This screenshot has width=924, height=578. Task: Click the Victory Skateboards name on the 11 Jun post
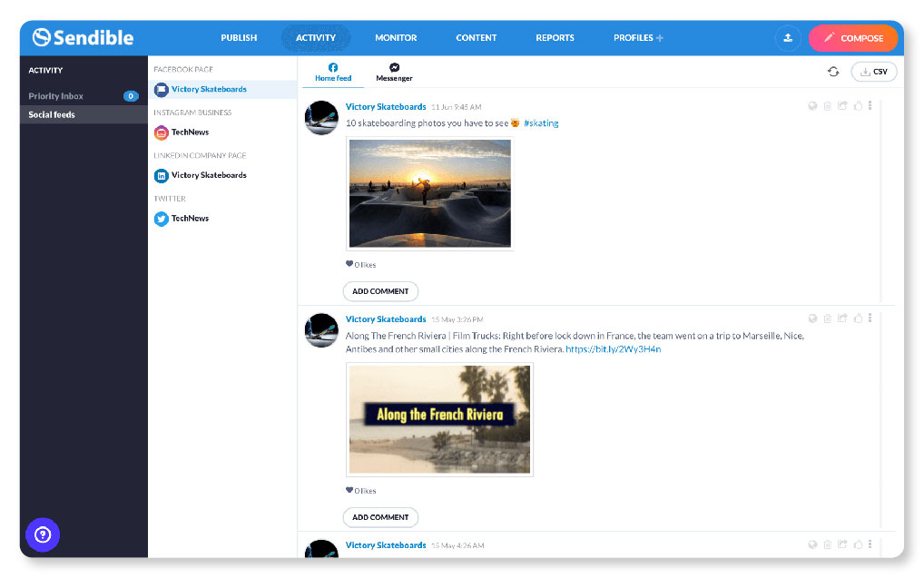coord(386,107)
